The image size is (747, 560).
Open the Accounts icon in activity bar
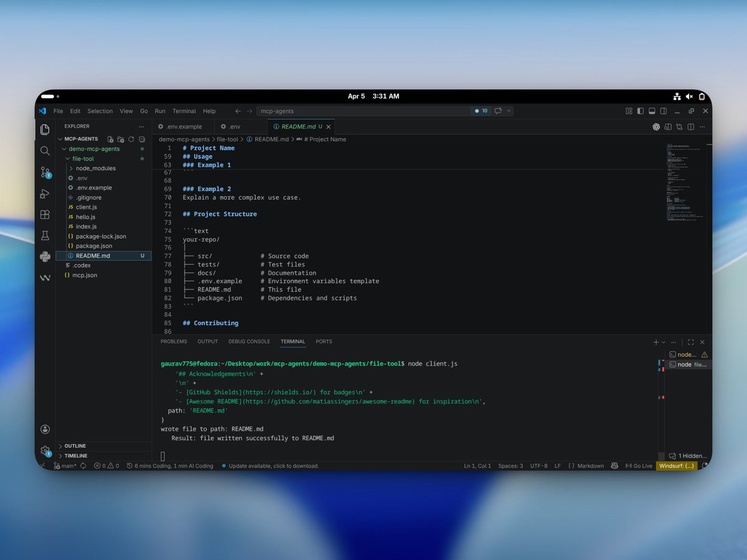point(45,429)
